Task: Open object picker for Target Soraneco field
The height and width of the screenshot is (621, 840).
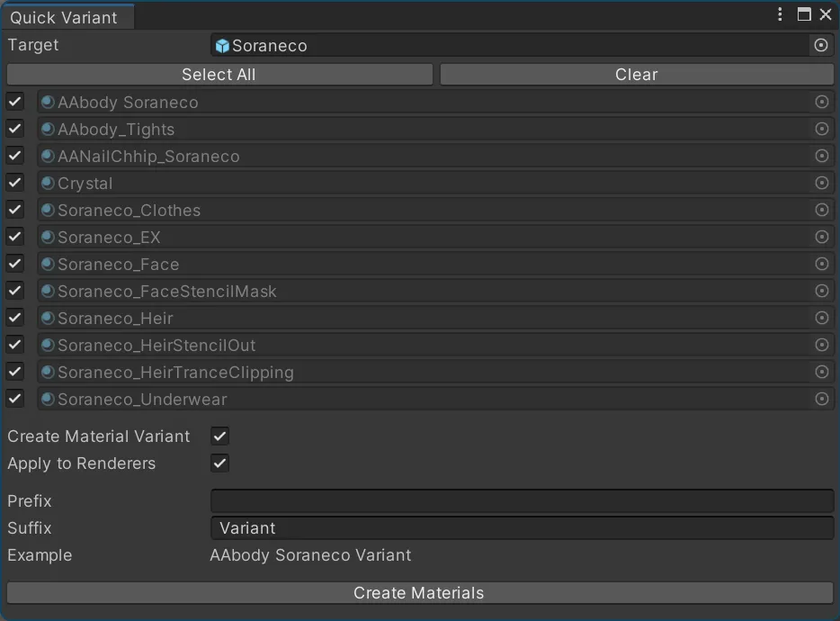Action: (820, 45)
